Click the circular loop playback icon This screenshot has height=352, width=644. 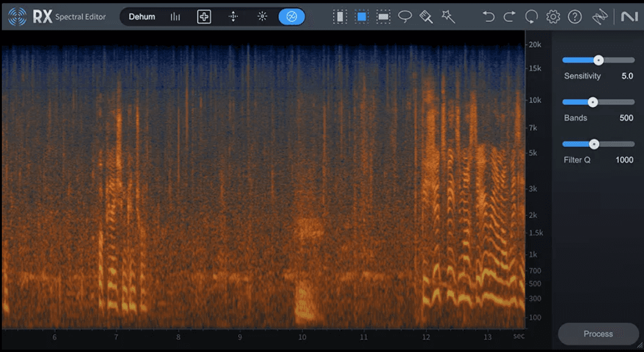click(x=531, y=17)
